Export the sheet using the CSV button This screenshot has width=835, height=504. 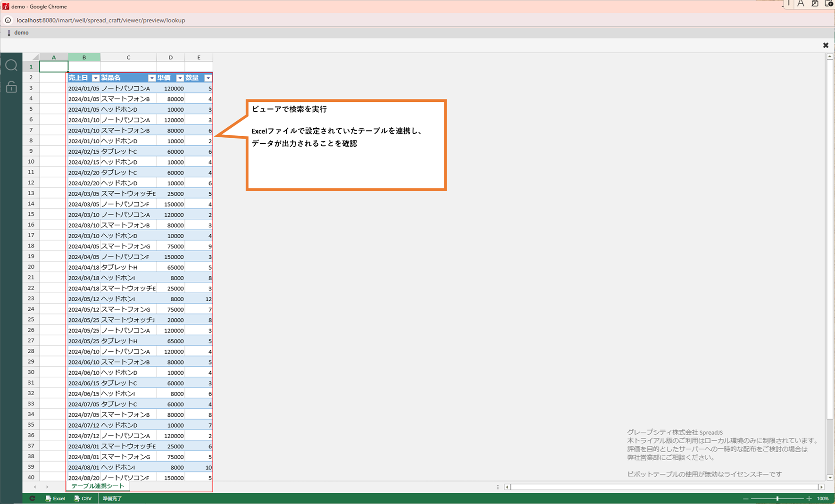tap(83, 498)
